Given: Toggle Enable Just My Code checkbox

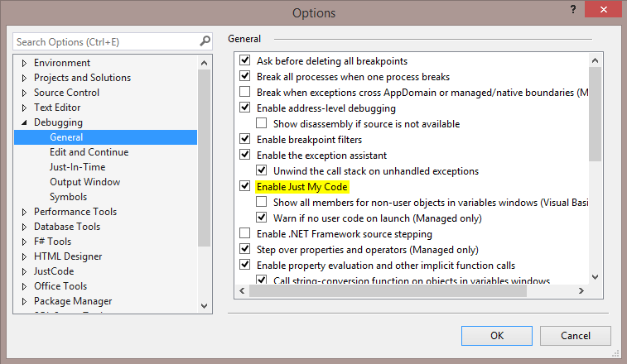Looking at the screenshot, I should pos(244,187).
